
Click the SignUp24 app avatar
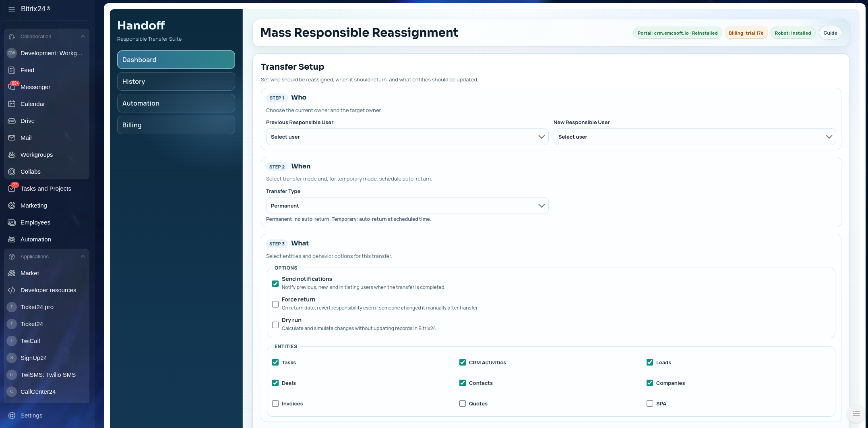[12, 358]
